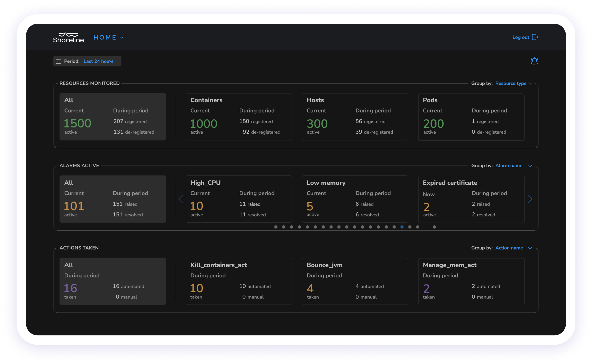Go to previous alarm cards with left arrow

[x=180, y=199]
